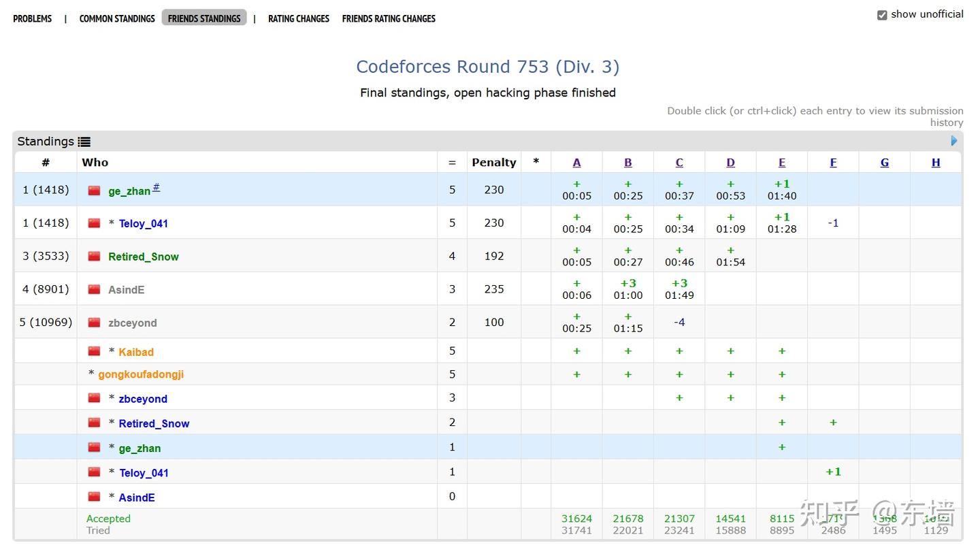Click the unofficial Teloy_041 +1 cell for F
Viewport: 980px width, 554px height.
coord(833,472)
